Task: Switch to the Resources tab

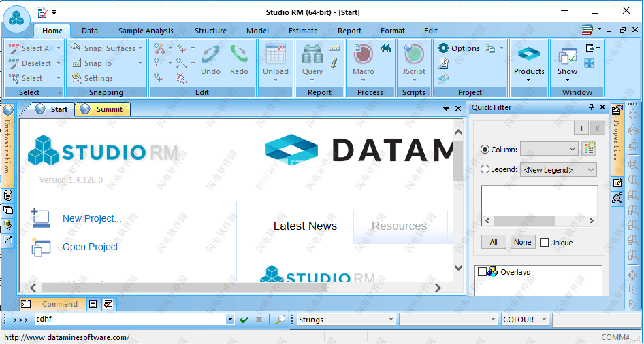Action: (399, 226)
